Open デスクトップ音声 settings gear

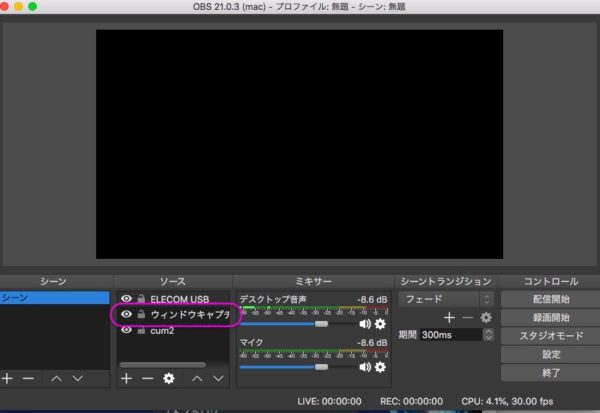[380, 324]
